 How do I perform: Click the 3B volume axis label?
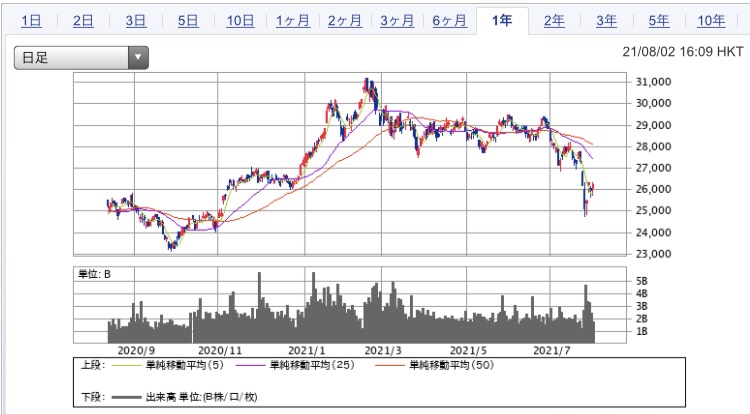coord(641,306)
